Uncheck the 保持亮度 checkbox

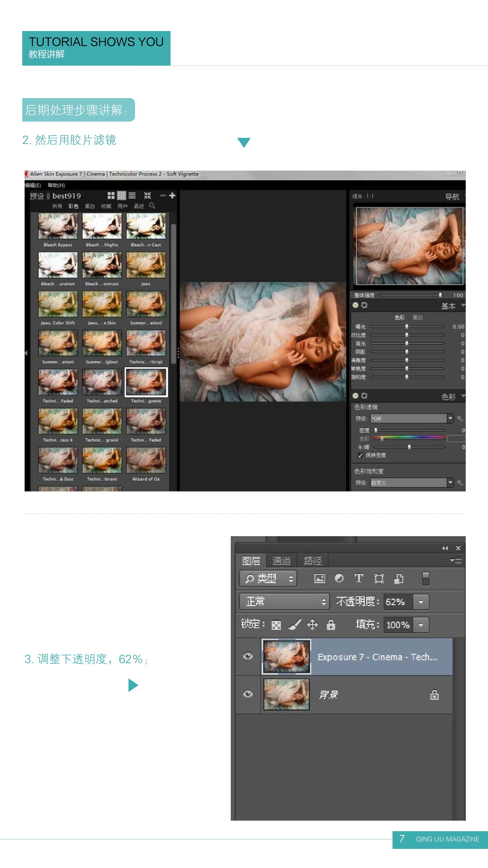360,455
